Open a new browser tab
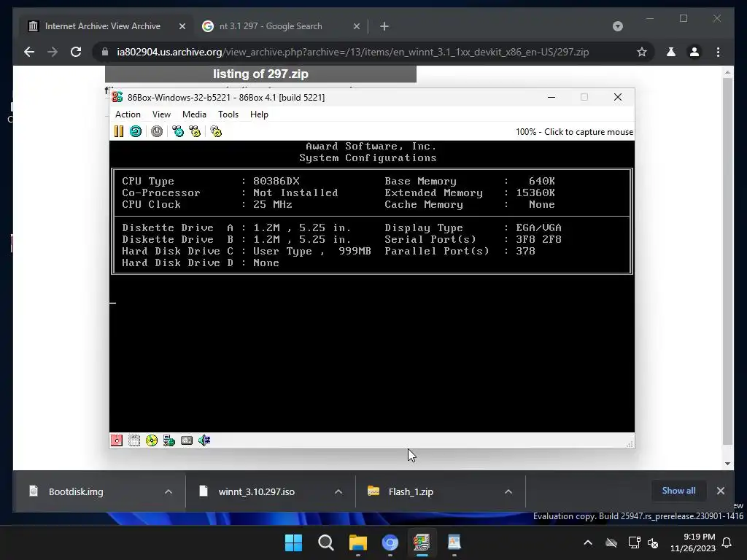The width and height of the screenshot is (747, 560). pos(384,27)
